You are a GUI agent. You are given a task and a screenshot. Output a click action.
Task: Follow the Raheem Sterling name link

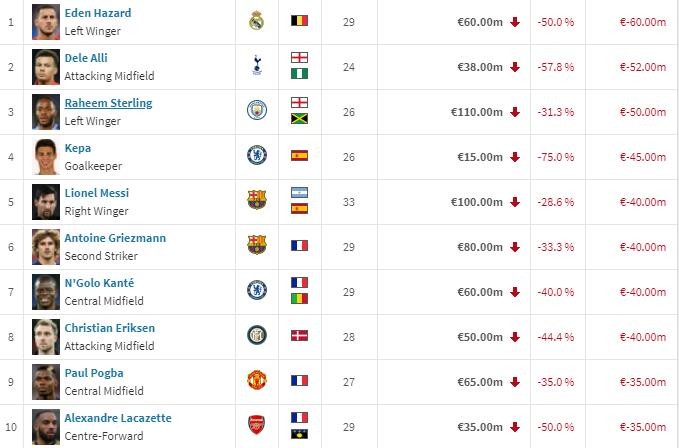pyautogui.click(x=108, y=103)
